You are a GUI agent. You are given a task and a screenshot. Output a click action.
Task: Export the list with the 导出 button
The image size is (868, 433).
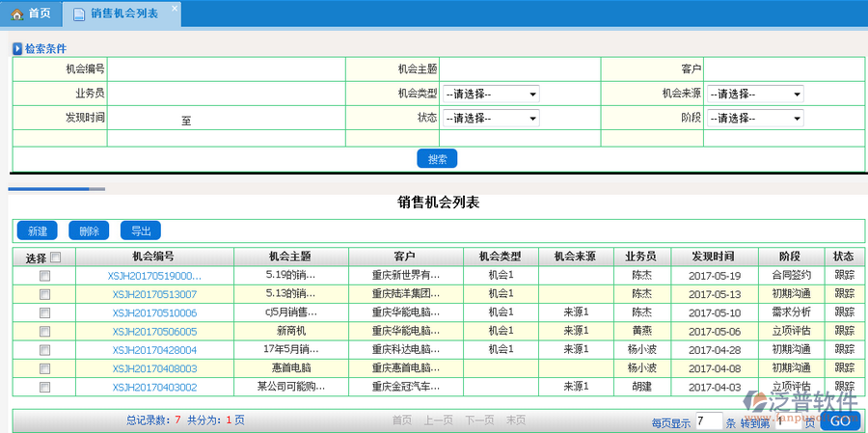point(141,231)
